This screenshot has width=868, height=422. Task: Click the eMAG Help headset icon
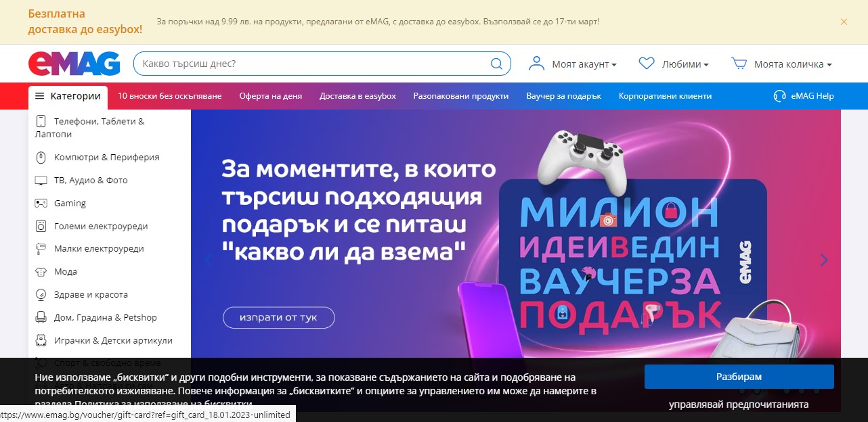coord(779,95)
